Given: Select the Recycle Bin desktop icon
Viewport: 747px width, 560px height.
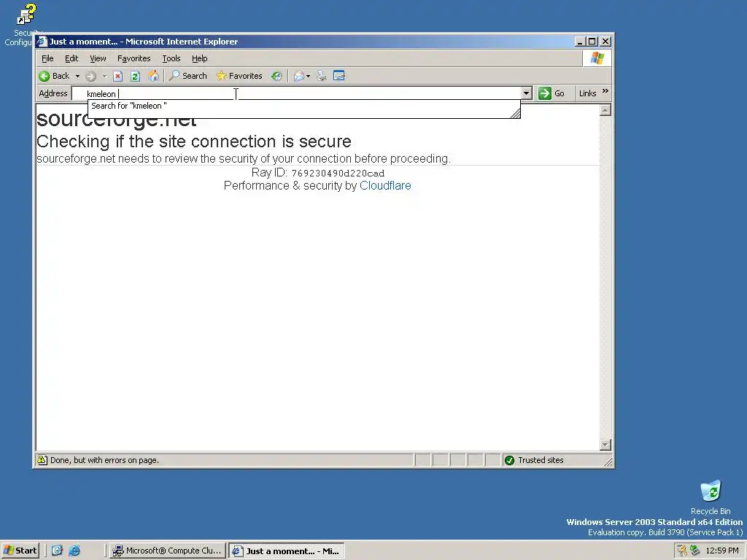Looking at the screenshot, I should coord(711,497).
